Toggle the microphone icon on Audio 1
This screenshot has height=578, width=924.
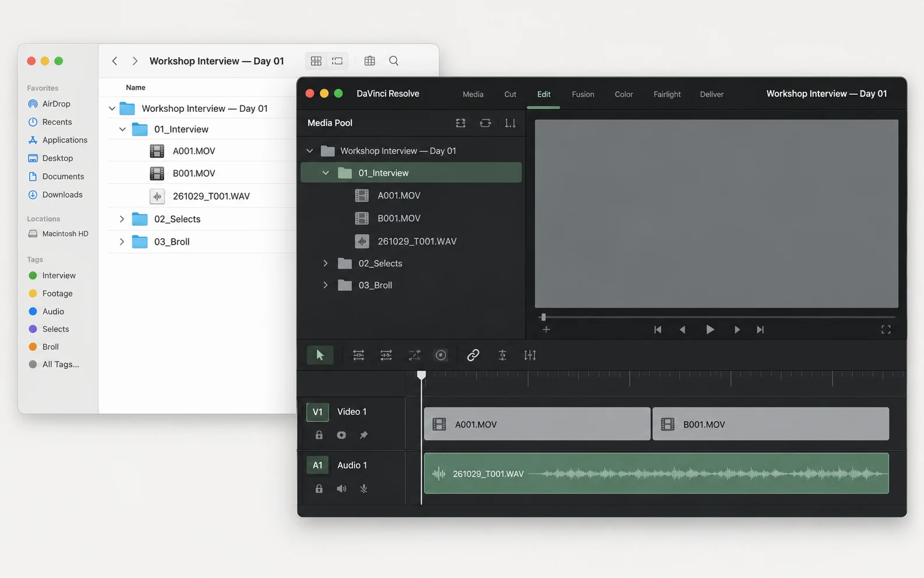[364, 489]
